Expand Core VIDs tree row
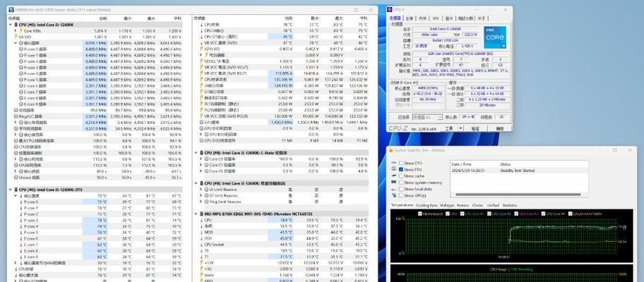The height and width of the screenshot is (282, 644). [x=16, y=31]
